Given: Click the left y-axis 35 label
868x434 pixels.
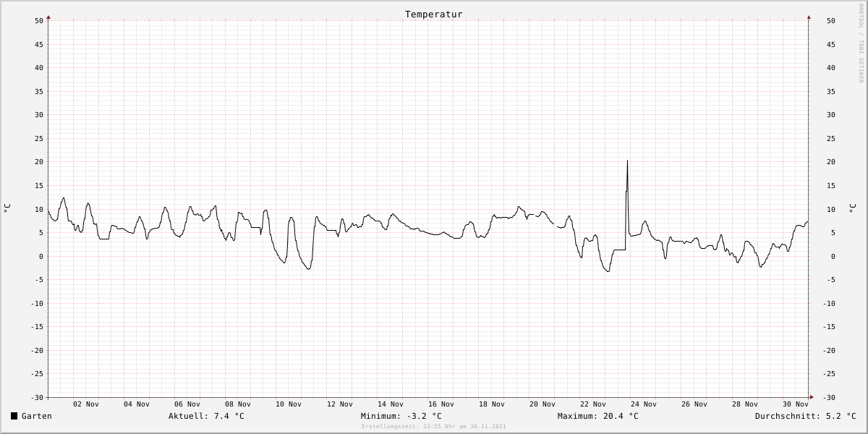Looking at the screenshot, I should 39,92.
